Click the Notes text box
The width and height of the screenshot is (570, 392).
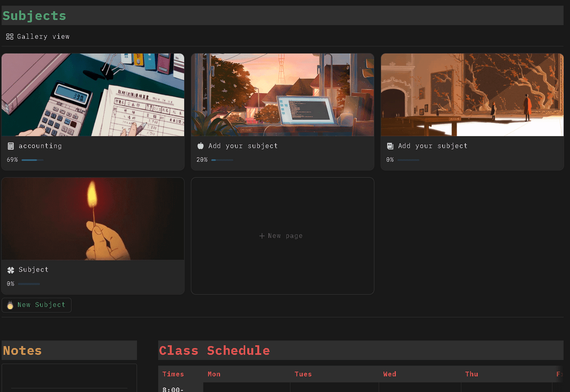(69, 378)
